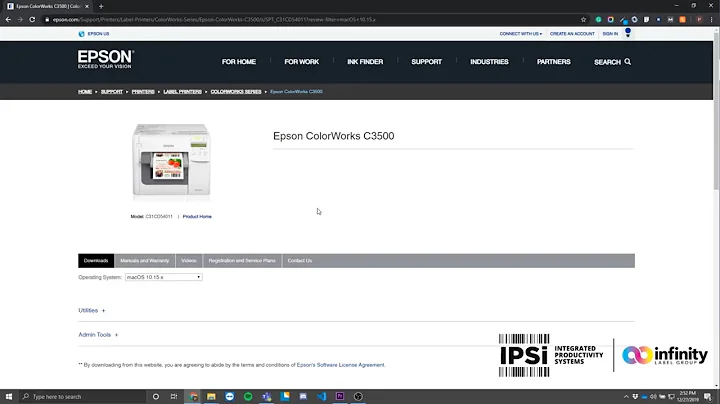This screenshot has width=720, height=404.
Task: Close the Epson ColorWorks C3500 browser tab
Action: pos(87,6)
